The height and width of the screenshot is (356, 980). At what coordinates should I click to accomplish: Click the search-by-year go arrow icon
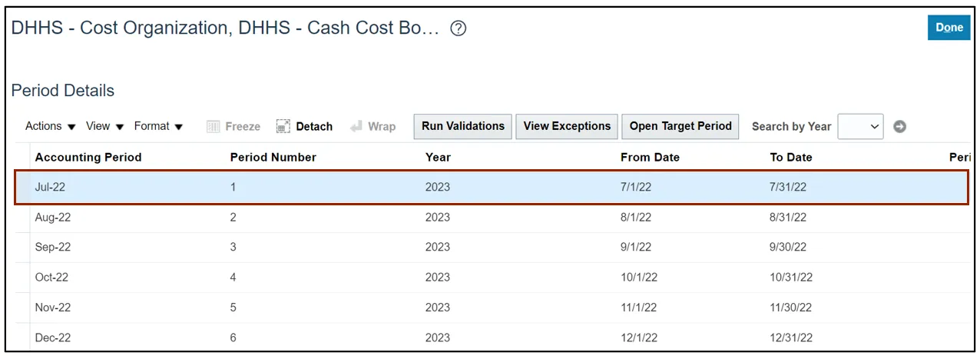(899, 127)
